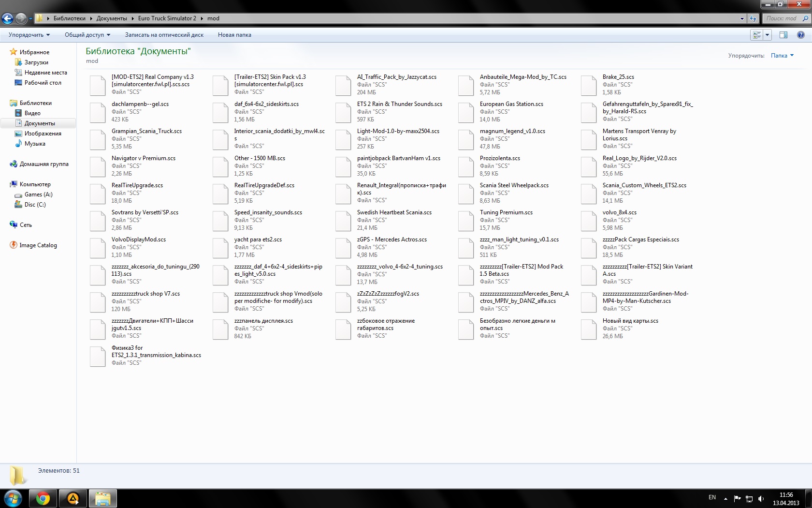Screen dimensions: 812x508
Task: Open Недавние места in the sidebar
Action: pyautogui.click(x=46, y=73)
